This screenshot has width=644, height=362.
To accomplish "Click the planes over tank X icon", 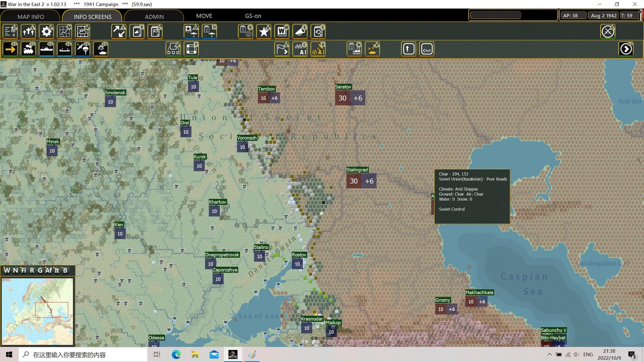I will tap(372, 49).
